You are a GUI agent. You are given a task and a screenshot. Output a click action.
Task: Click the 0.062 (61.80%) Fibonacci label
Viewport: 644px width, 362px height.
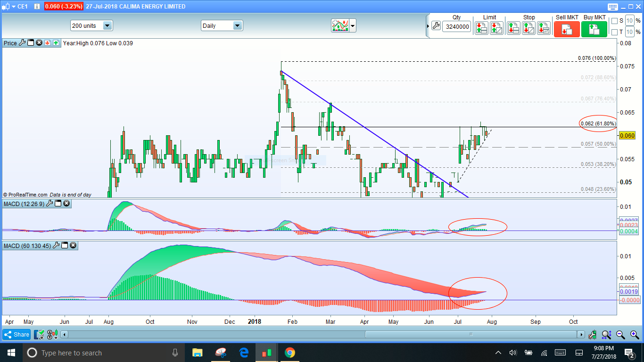pos(598,123)
